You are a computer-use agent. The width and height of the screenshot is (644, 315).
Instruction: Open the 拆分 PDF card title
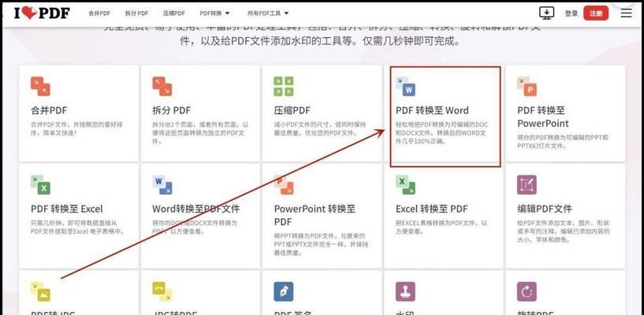(171, 110)
